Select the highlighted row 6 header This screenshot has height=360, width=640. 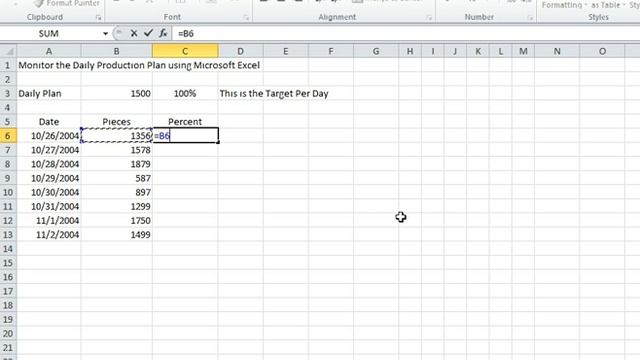(x=8, y=136)
